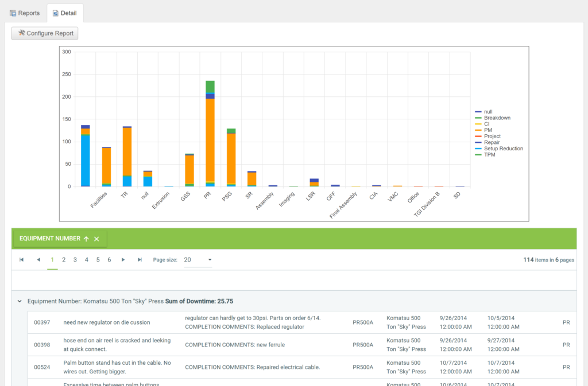Toggle the PM series in legend
Screen dimensions: 588x386
[x=483, y=130]
